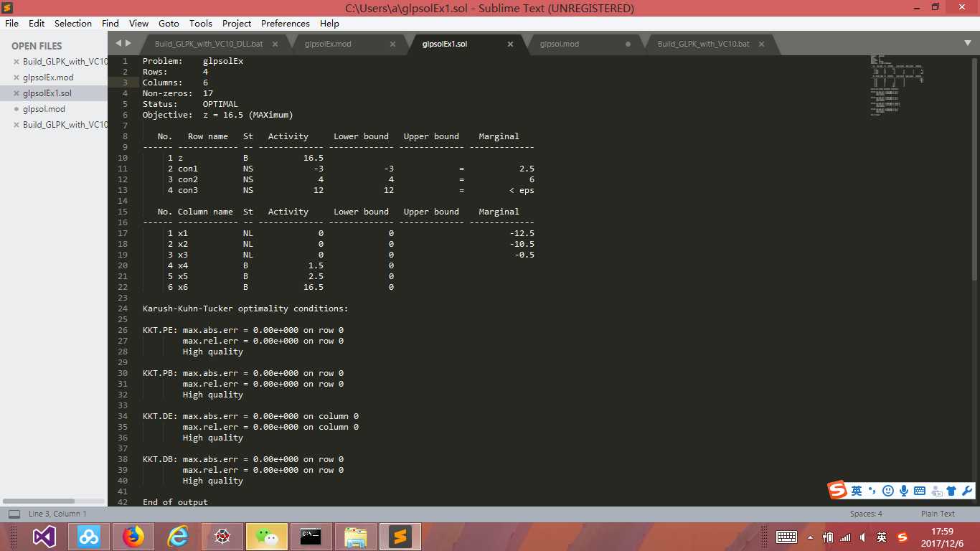The width and height of the screenshot is (980, 551).
Task: Open the Spaces: 4 indentation selector
Action: click(x=866, y=514)
